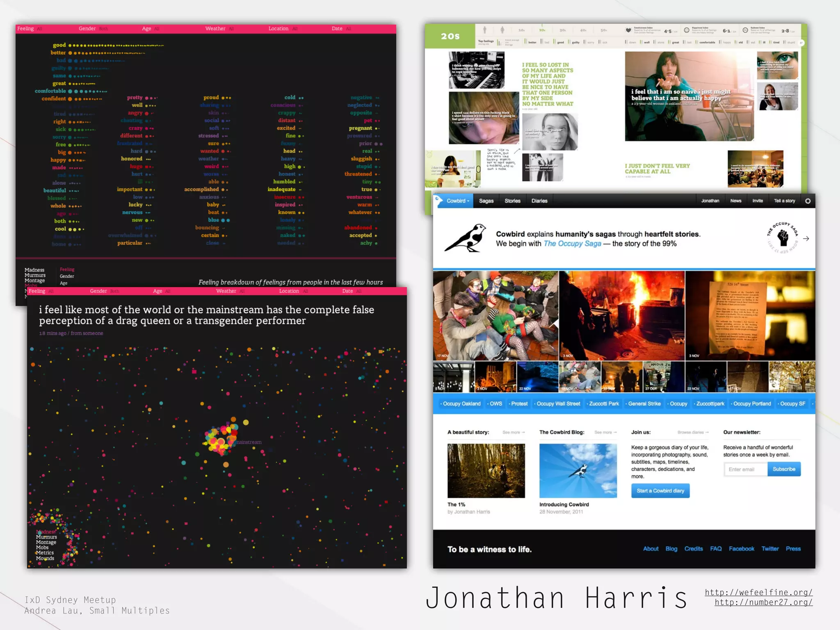Open the Location filter in top panel
The height and width of the screenshot is (630, 840).
click(278, 29)
